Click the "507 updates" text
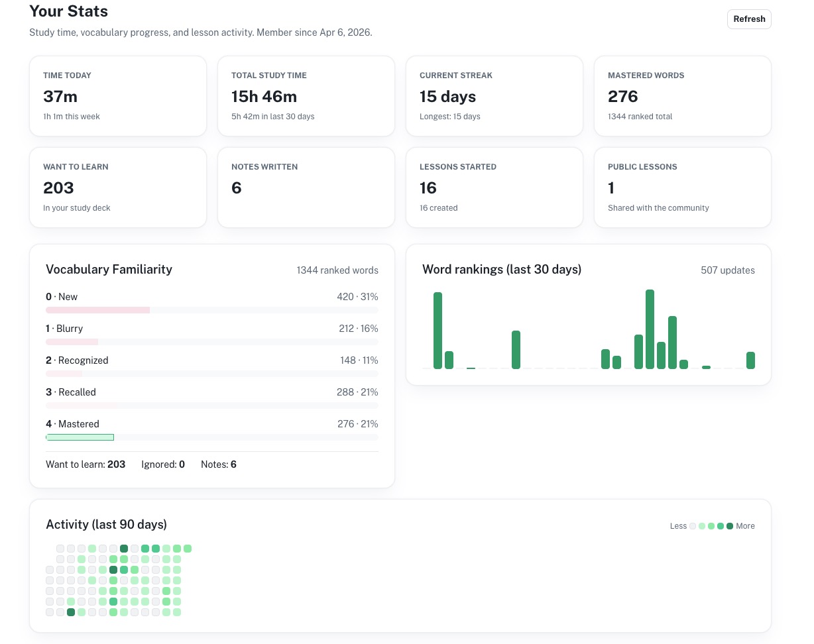Screen dimensions: 814x644 727,270
